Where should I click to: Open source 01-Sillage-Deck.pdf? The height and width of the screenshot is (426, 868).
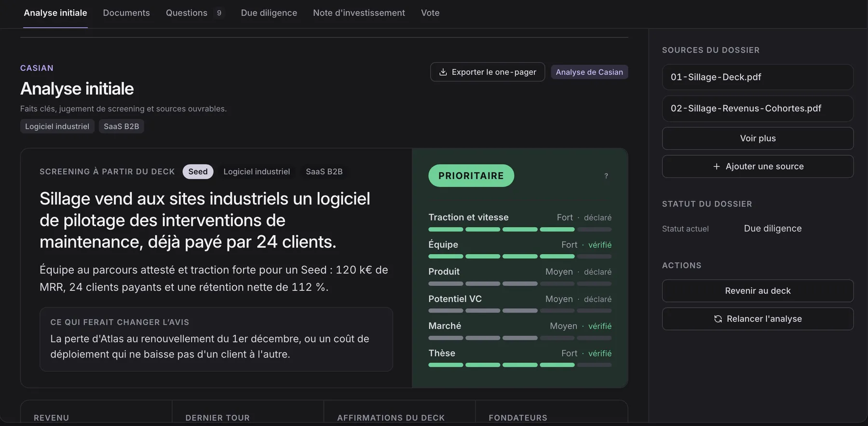click(x=758, y=77)
